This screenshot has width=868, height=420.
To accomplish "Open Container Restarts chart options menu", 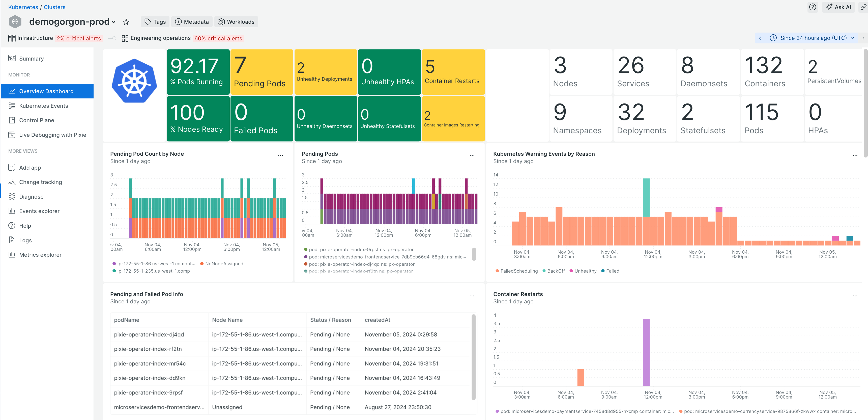I will tap(855, 296).
